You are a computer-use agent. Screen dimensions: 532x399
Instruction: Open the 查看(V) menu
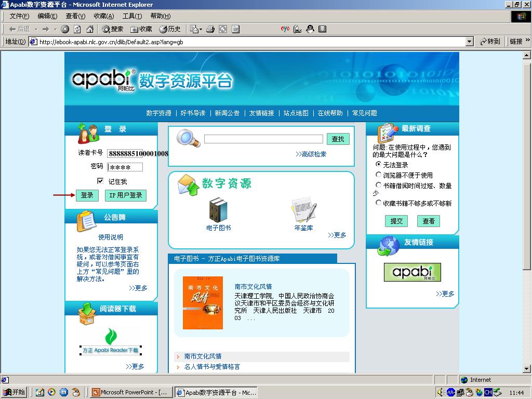tap(76, 16)
